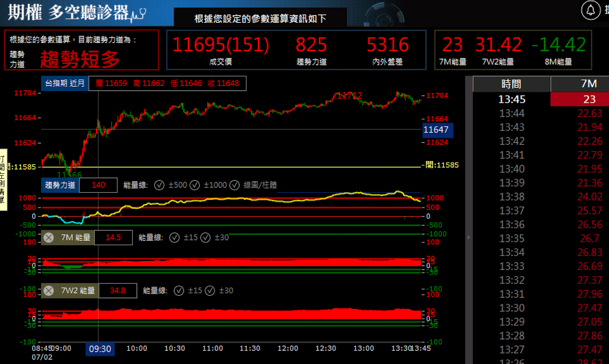Toggle ±15 line in 7M 能量
The image size is (609, 364).
tap(174, 238)
